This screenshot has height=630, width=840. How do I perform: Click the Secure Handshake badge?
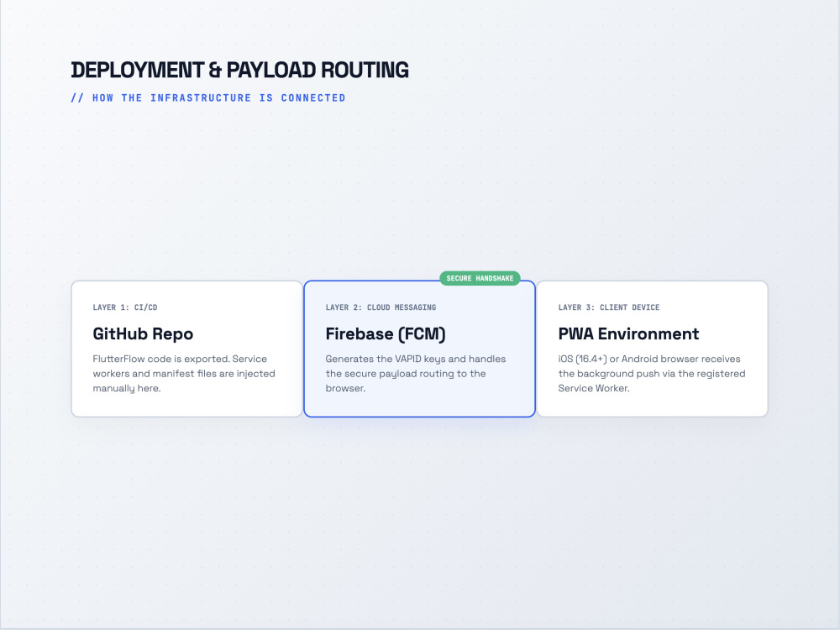[480, 278]
